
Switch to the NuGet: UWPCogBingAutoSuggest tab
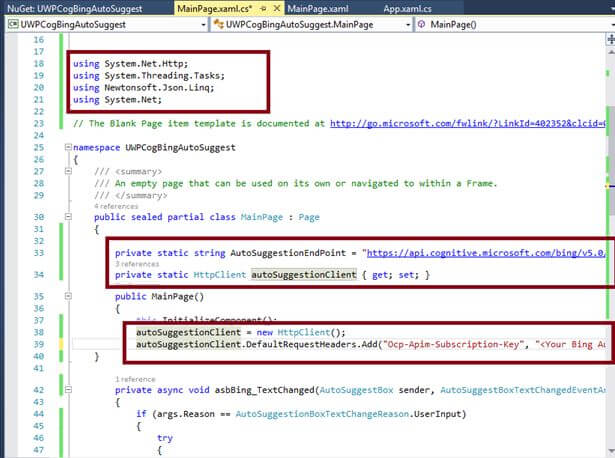click(75, 9)
